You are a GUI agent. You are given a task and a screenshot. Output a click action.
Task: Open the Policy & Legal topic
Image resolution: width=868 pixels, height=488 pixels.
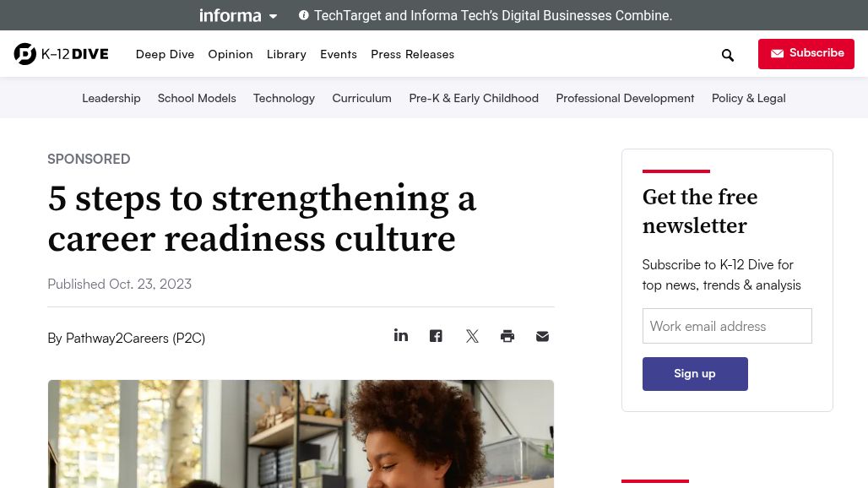coord(748,98)
